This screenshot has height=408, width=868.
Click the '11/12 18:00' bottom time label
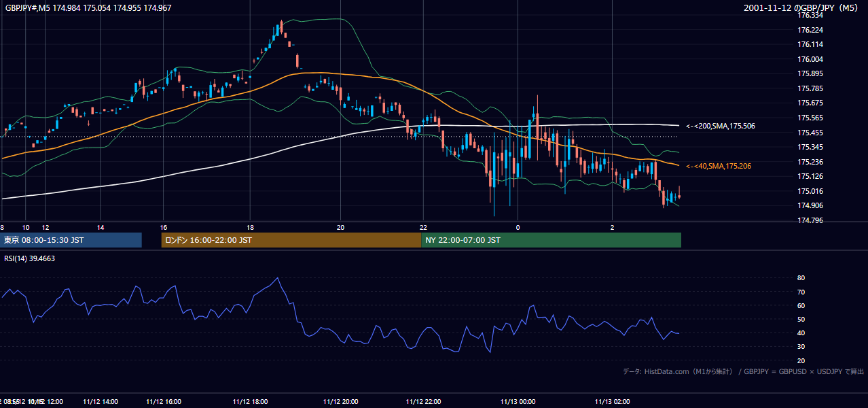[250, 402]
